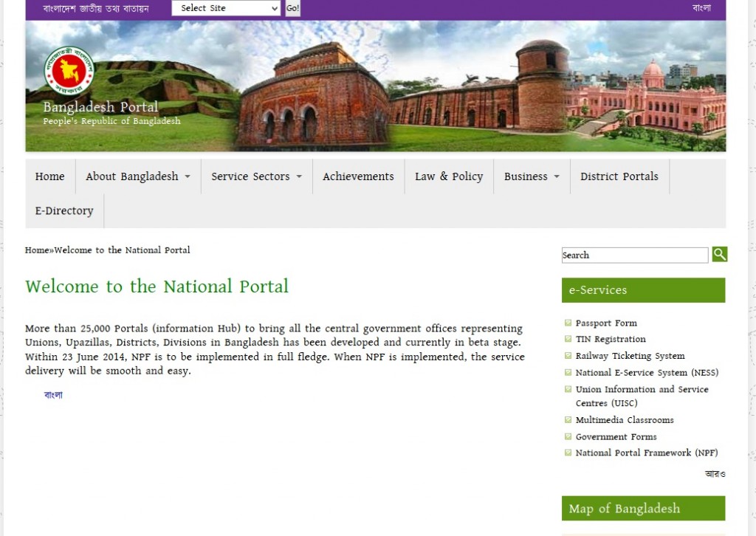Screen dimensions: 756x536
Task: Open the Business dropdown menu
Action: 531,176
